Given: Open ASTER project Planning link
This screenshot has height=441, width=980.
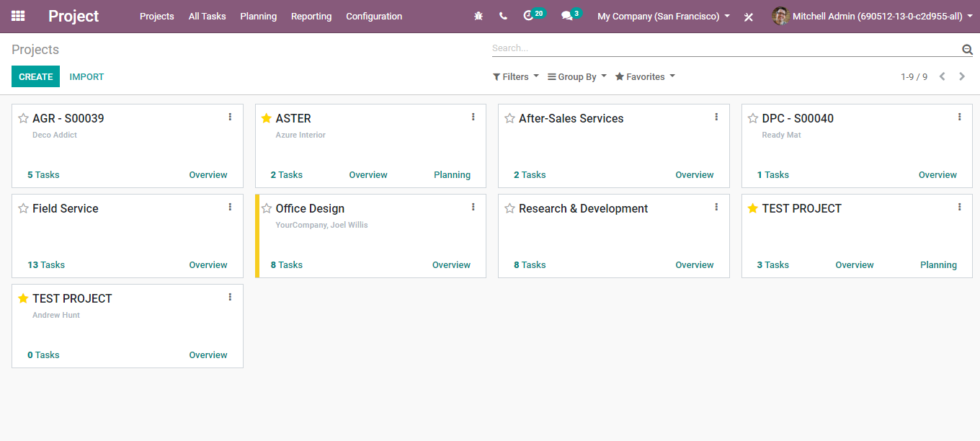Looking at the screenshot, I should pos(452,175).
